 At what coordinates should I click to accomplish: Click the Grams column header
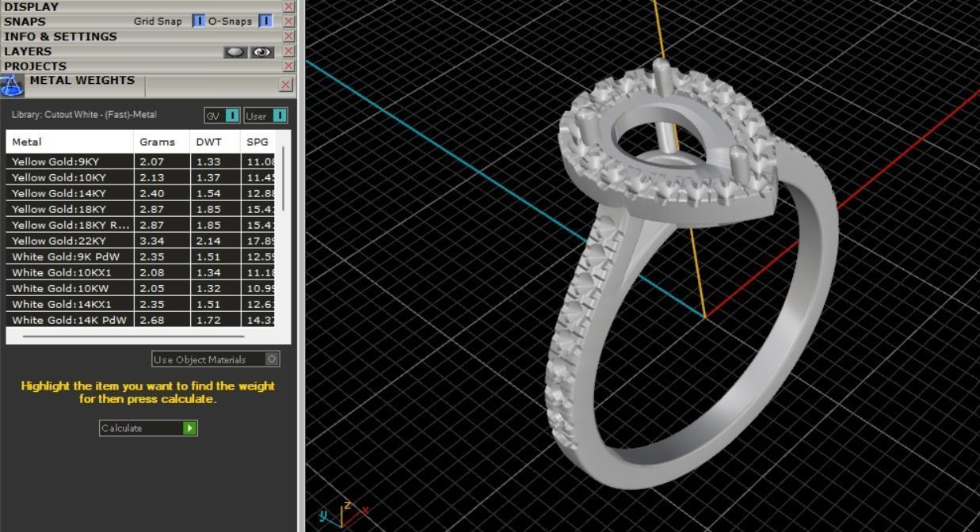[162, 142]
